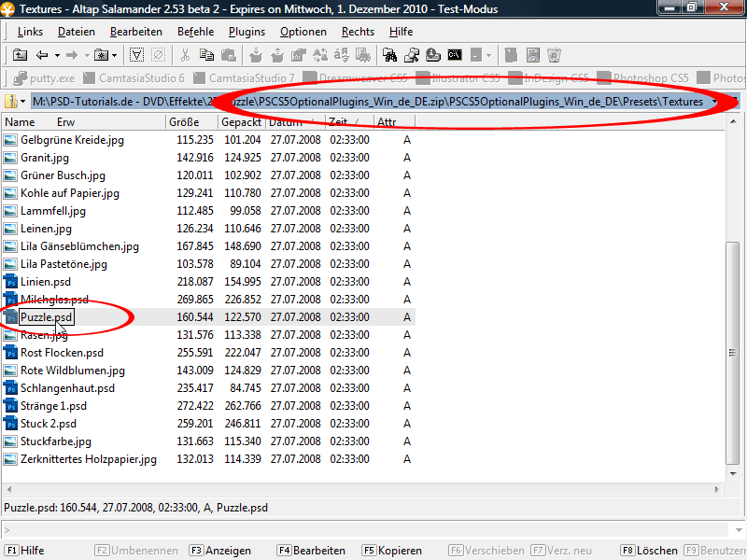Click the scissors cut icon
This screenshot has width=747, height=560.
(x=185, y=55)
